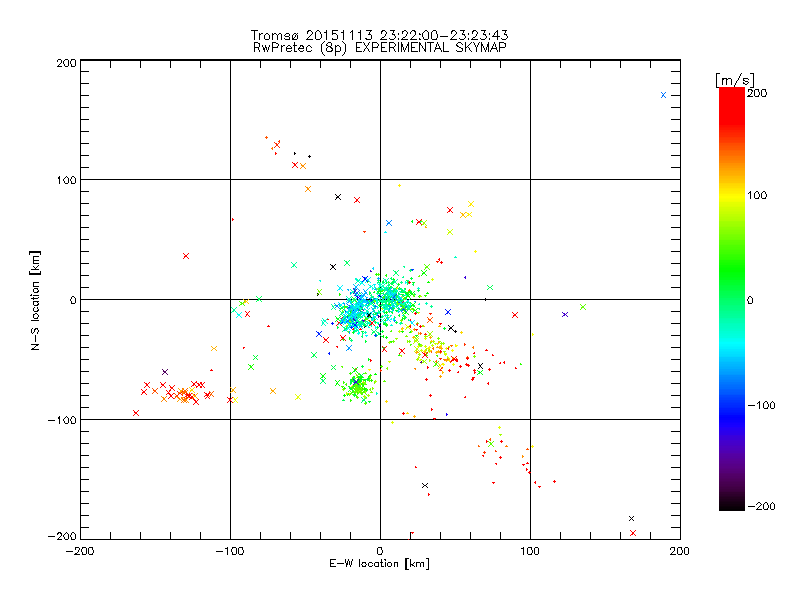Screen dimensions: 800x600
Task: Click the '[m/s]' colorbar unit label
Action: (735, 80)
